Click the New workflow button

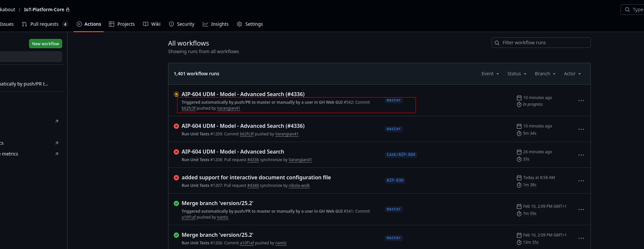tap(46, 44)
